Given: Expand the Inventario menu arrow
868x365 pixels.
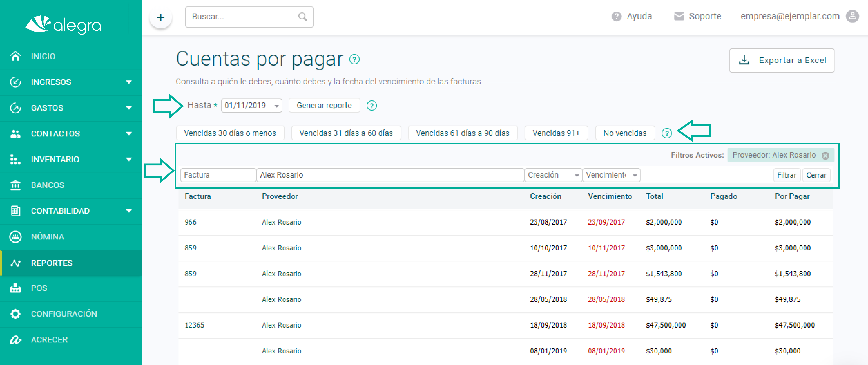Looking at the screenshot, I should (129, 159).
